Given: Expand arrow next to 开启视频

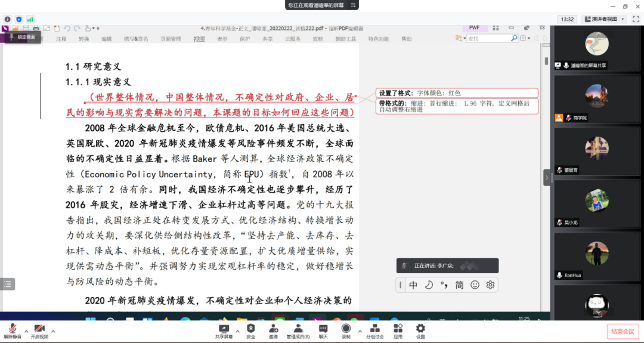Looking at the screenshot, I should coord(53,330).
